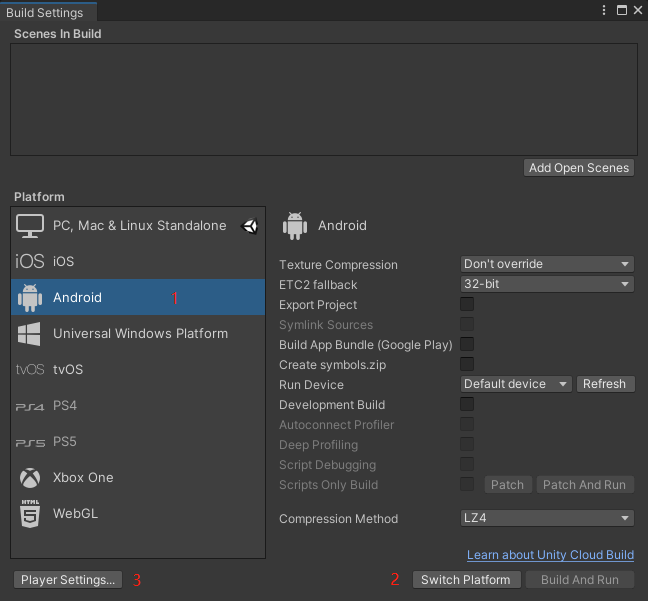
Task: Click the large Android icon in settings header
Action: (295, 226)
